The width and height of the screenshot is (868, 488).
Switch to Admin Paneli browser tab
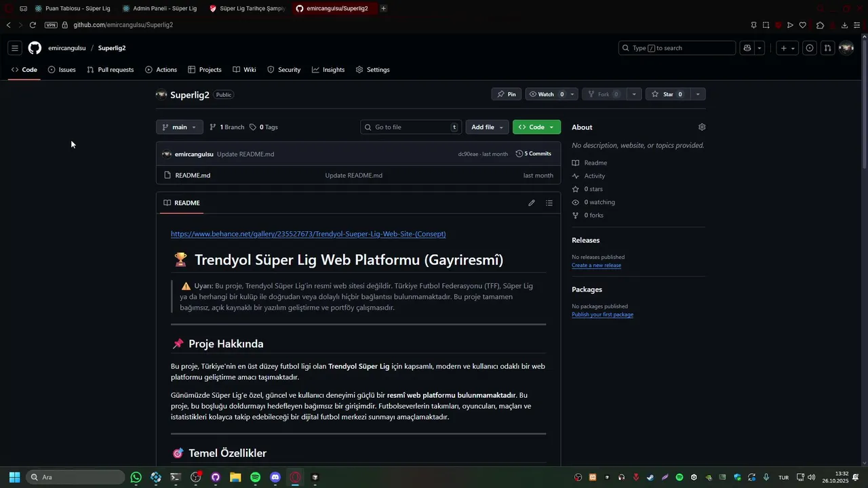pyautogui.click(x=159, y=8)
